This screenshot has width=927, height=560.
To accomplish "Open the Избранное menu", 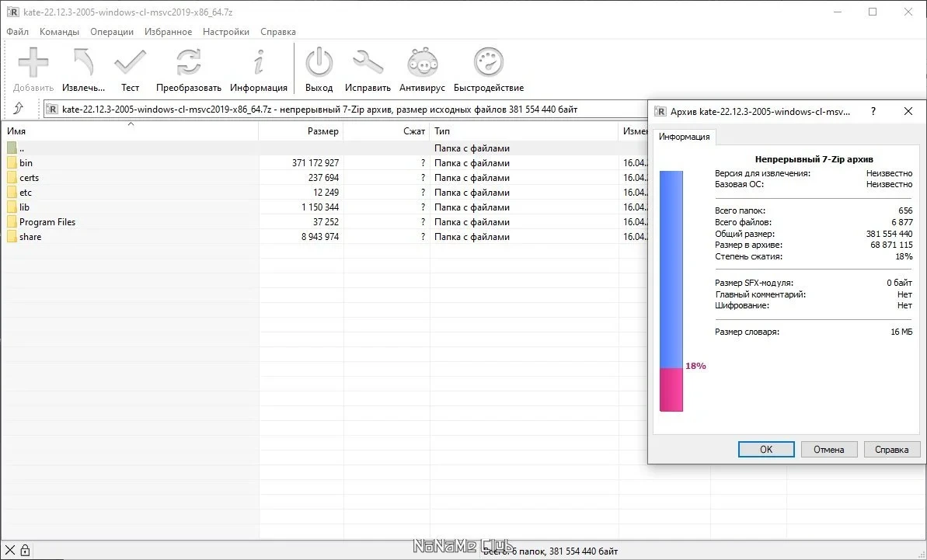I will 168,32.
